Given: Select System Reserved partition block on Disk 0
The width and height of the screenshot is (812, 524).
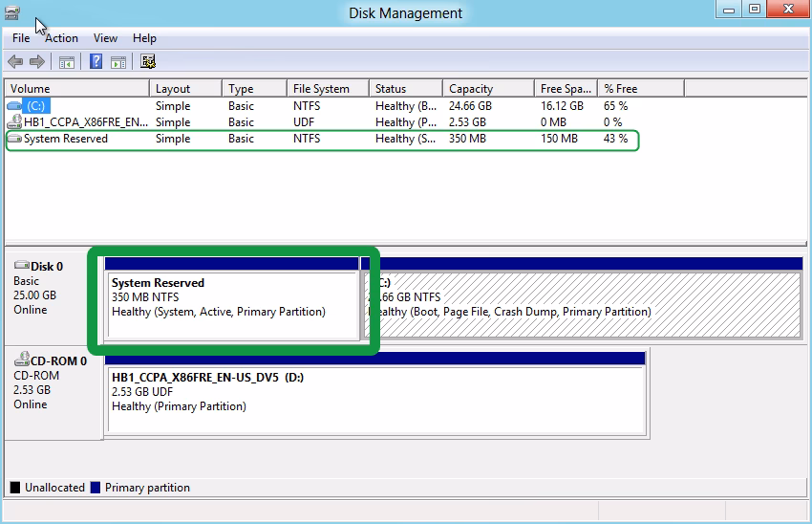Looking at the screenshot, I should [231, 299].
